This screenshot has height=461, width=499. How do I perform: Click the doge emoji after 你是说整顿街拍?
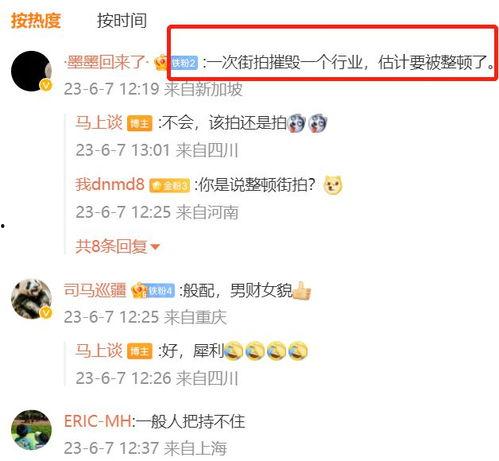(x=333, y=185)
